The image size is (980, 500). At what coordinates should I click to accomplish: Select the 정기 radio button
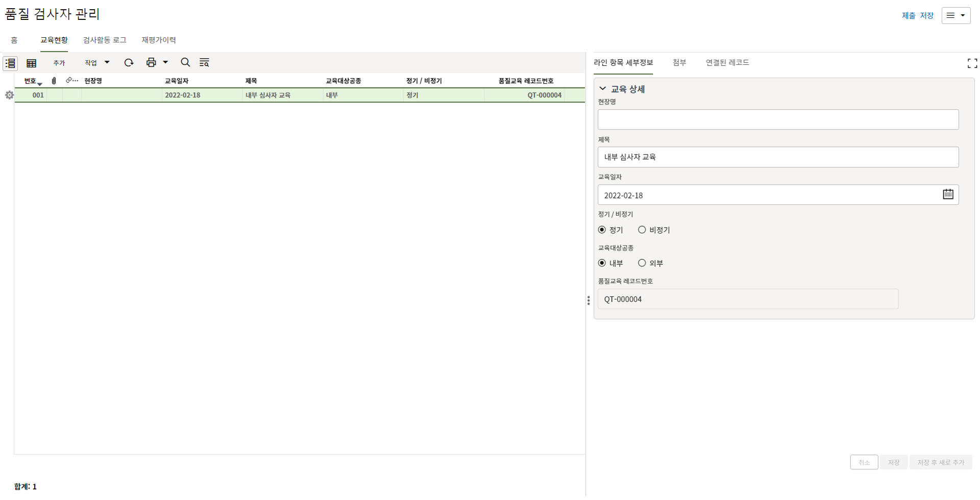click(x=602, y=230)
